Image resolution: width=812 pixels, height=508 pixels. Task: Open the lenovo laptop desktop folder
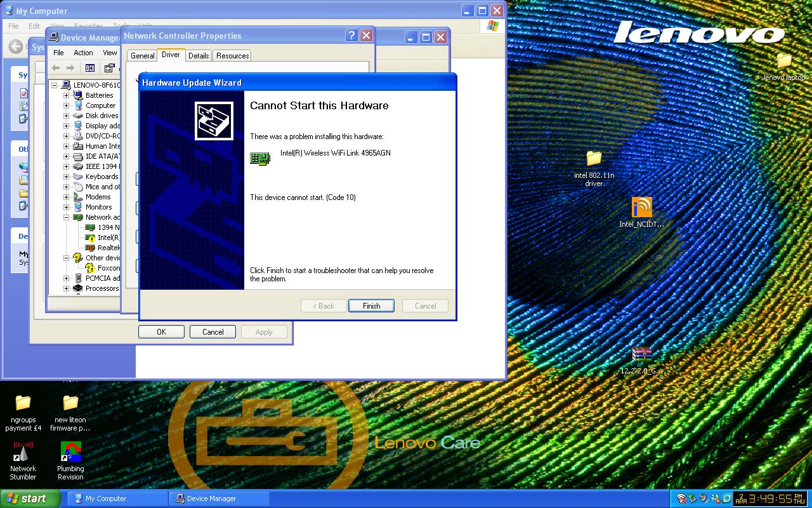(784, 66)
